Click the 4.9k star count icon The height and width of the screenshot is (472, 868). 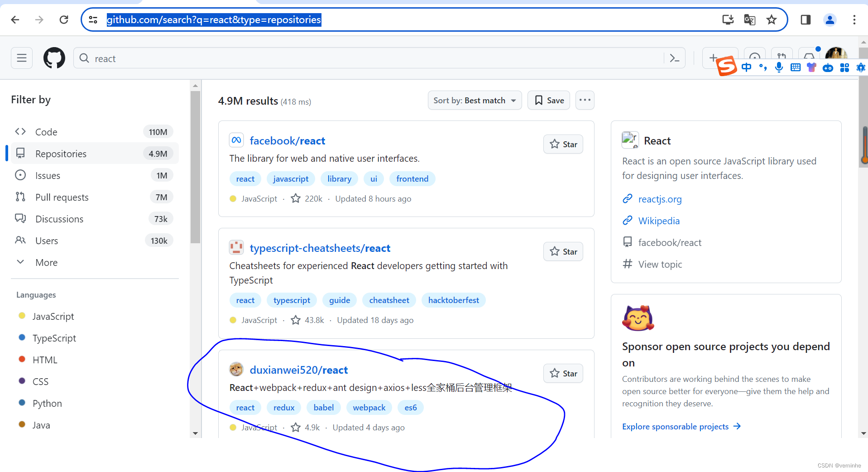(296, 427)
